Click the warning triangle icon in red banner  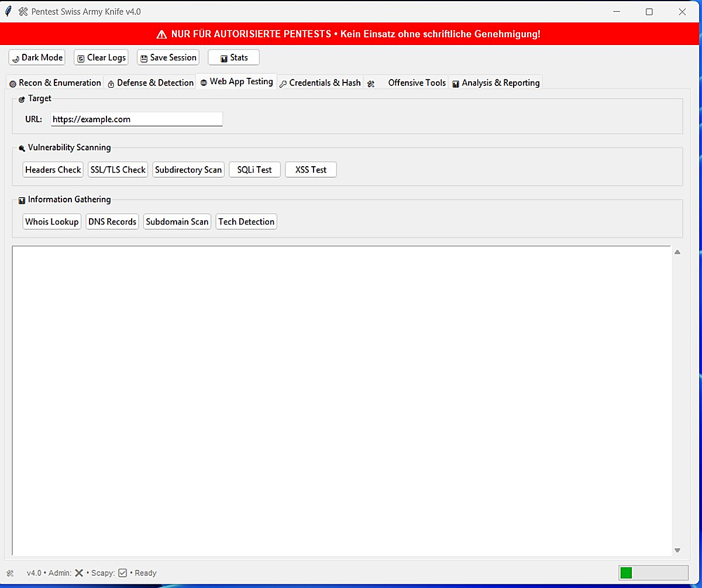tap(162, 35)
